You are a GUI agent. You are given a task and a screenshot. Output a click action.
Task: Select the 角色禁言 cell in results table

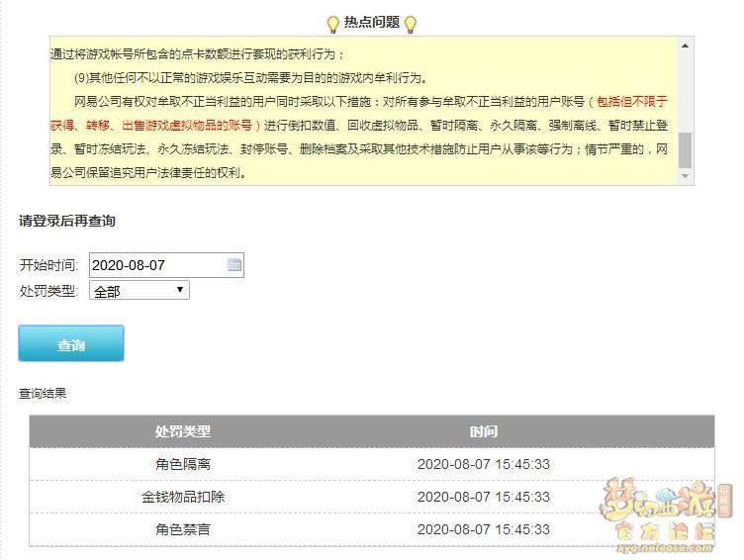[x=183, y=529]
